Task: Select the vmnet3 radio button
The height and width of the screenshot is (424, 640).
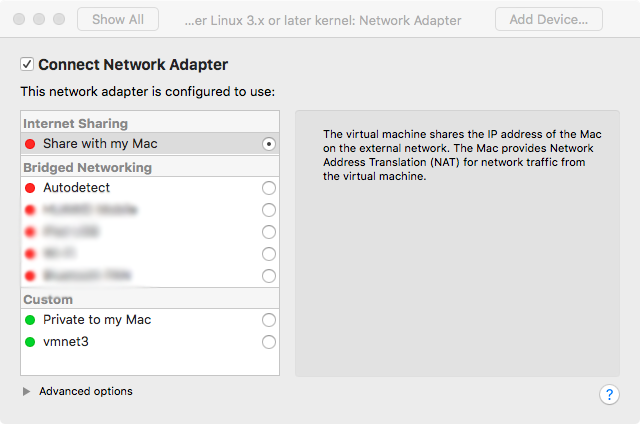Action: [x=268, y=342]
